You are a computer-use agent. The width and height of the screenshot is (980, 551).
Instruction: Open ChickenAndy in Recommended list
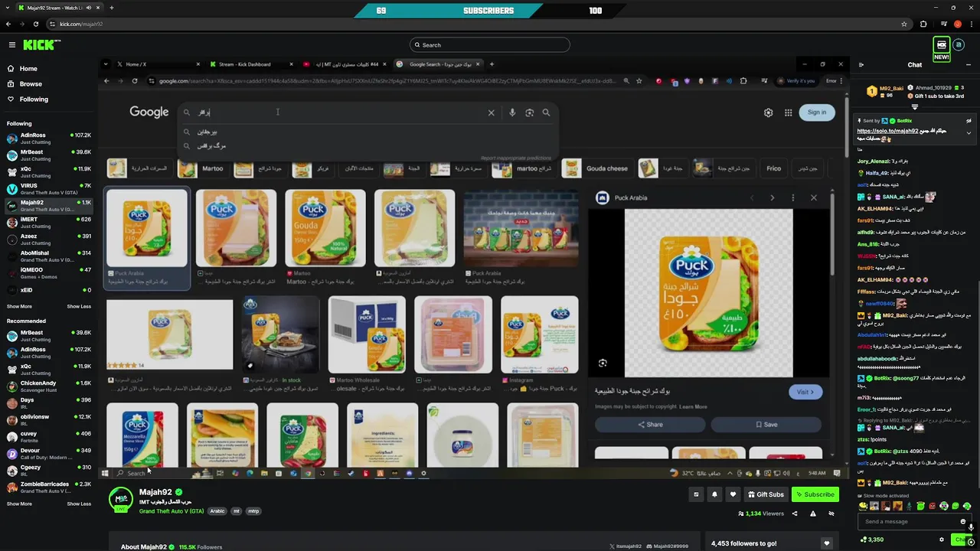[49, 386]
